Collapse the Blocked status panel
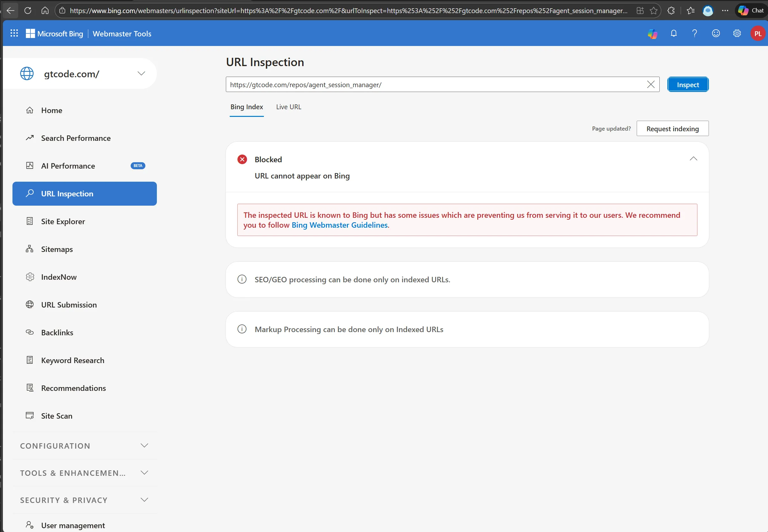 pyautogui.click(x=694, y=159)
